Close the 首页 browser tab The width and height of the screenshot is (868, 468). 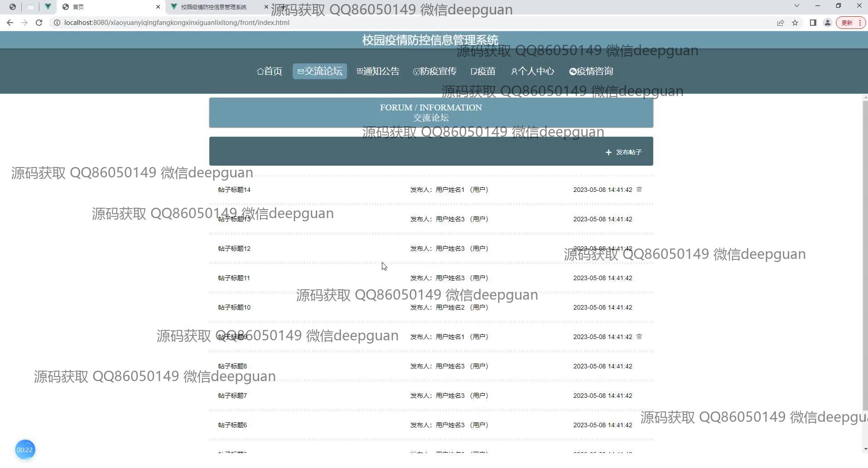[158, 7]
